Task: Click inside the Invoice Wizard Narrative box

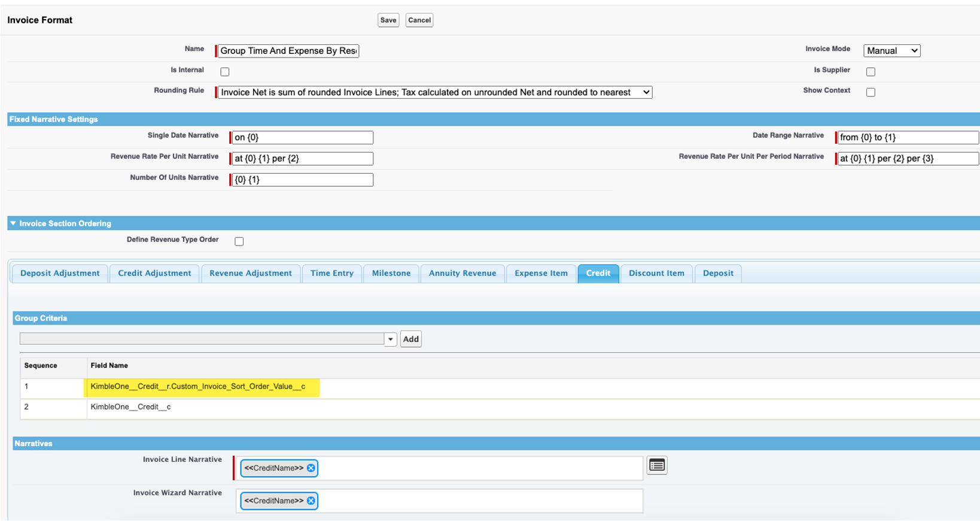Action: click(440, 501)
